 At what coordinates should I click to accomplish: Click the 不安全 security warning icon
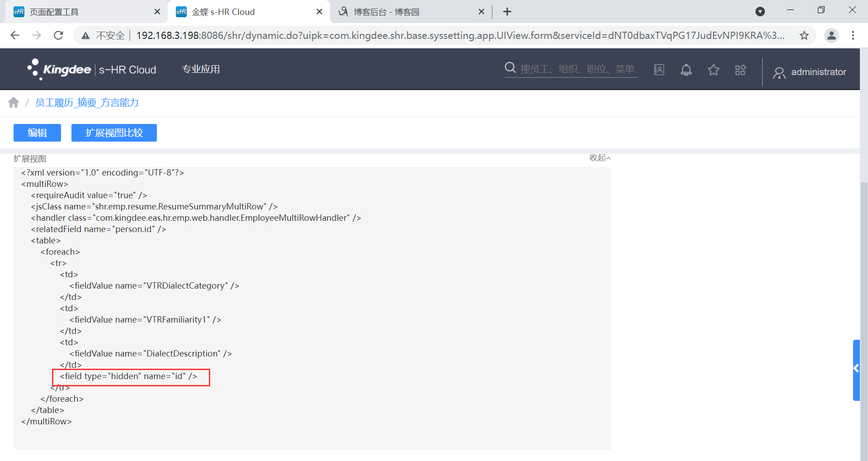85,36
